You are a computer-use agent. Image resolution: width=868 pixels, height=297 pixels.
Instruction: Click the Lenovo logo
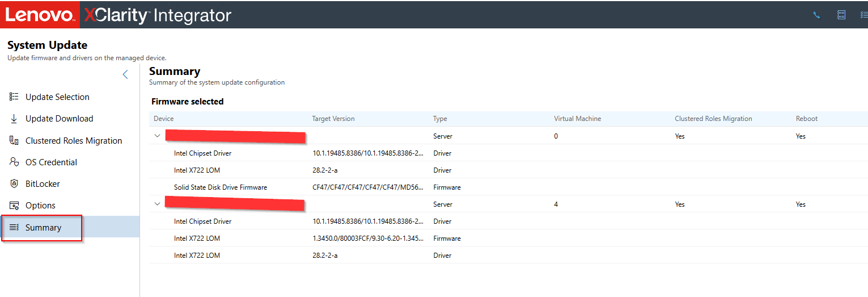pyautogui.click(x=39, y=15)
